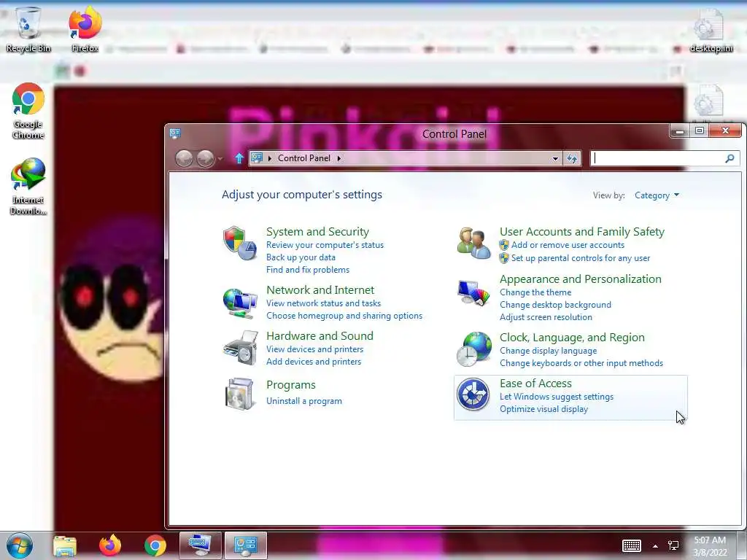
Task: Open Appearance and Personalization heading
Action: [580, 279]
